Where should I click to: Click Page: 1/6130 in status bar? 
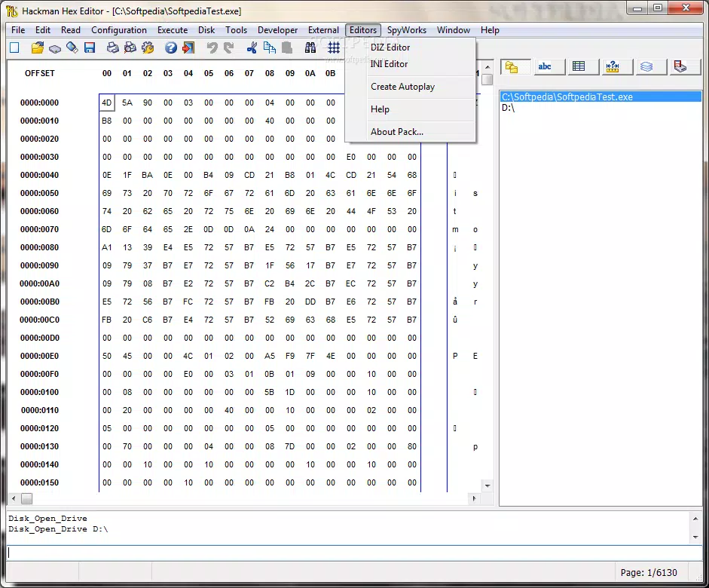(649, 573)
